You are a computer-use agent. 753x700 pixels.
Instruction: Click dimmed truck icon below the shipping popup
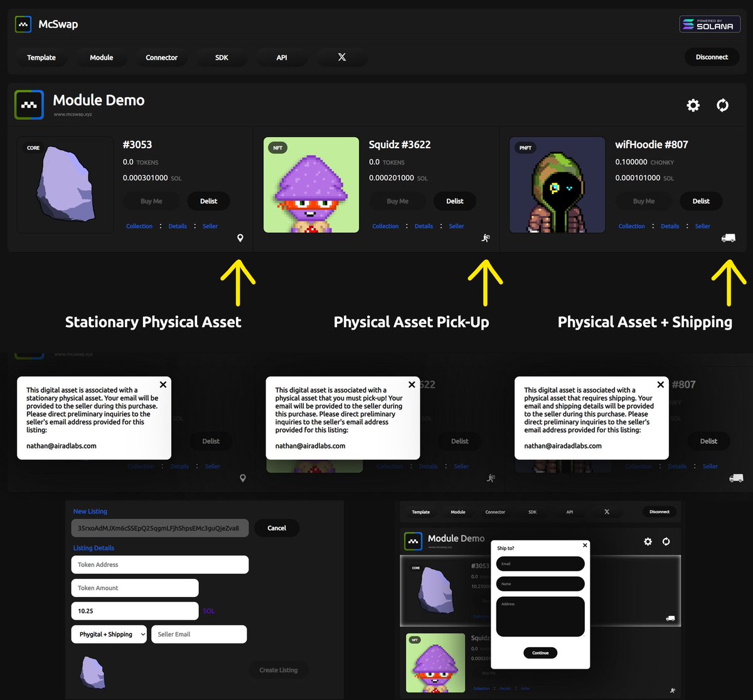point(736,478)
